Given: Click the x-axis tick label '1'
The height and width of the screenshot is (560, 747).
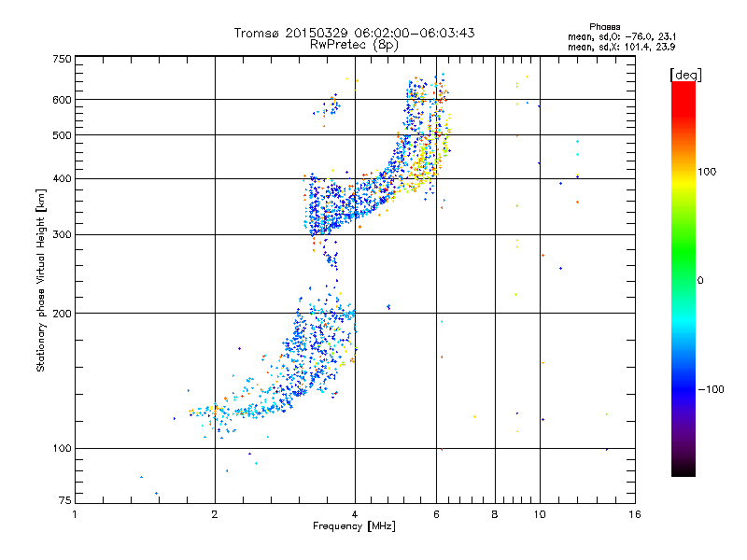Looking at the screenshot, I should pos(75,514).
